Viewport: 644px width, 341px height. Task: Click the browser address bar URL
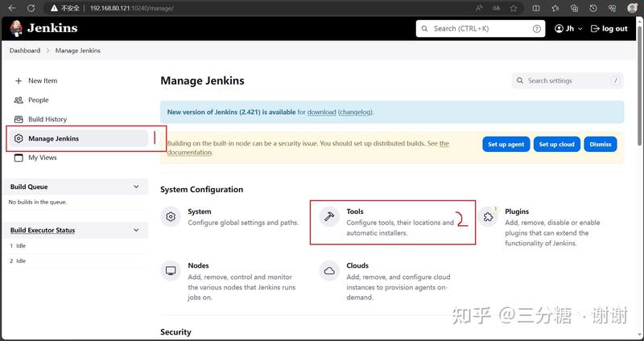(131, 8)
